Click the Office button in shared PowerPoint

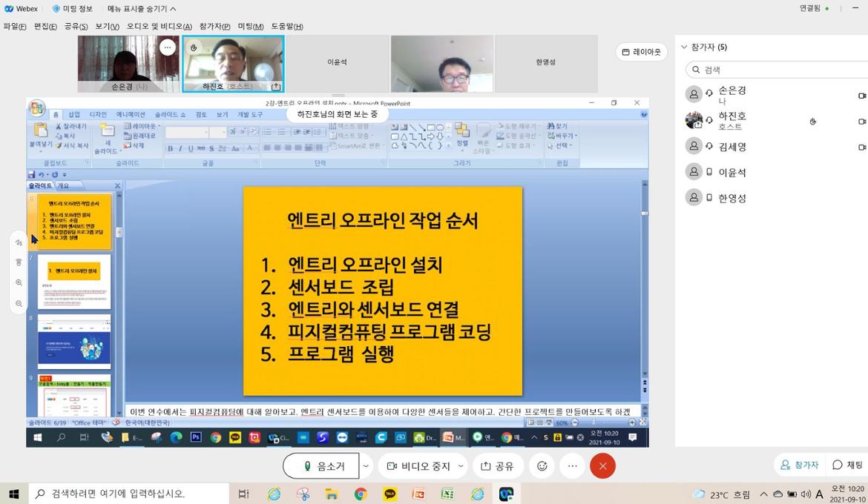37,108
